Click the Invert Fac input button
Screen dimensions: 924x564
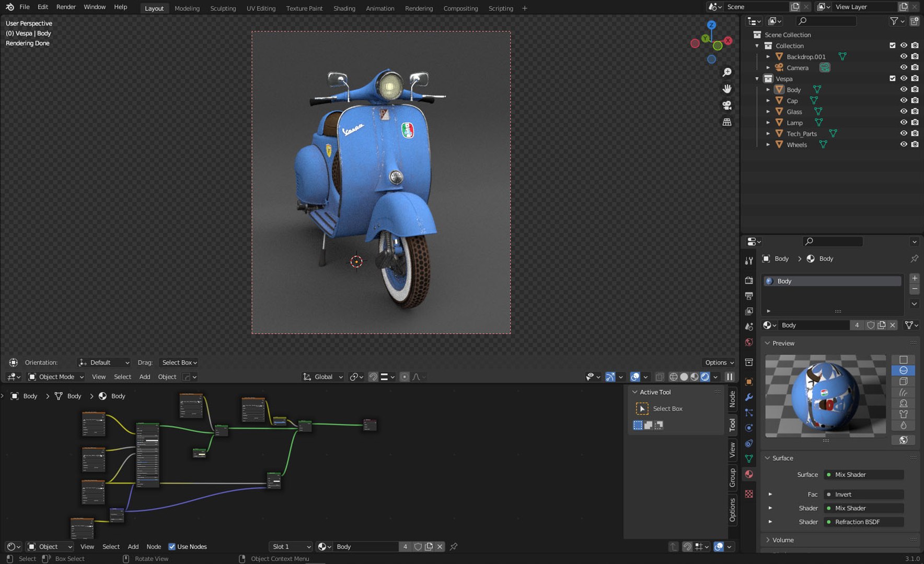coord(864,495)
